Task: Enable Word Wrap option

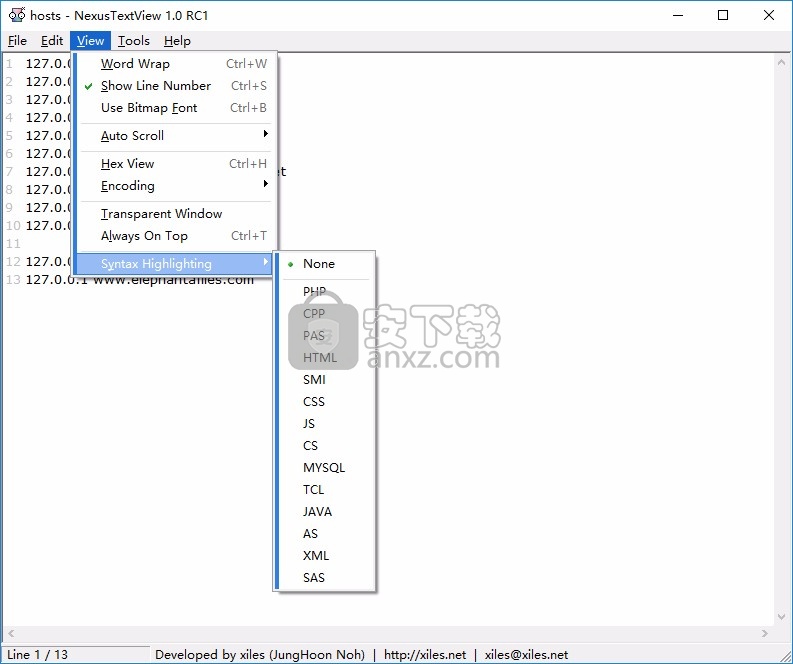Action: point(175,64)
